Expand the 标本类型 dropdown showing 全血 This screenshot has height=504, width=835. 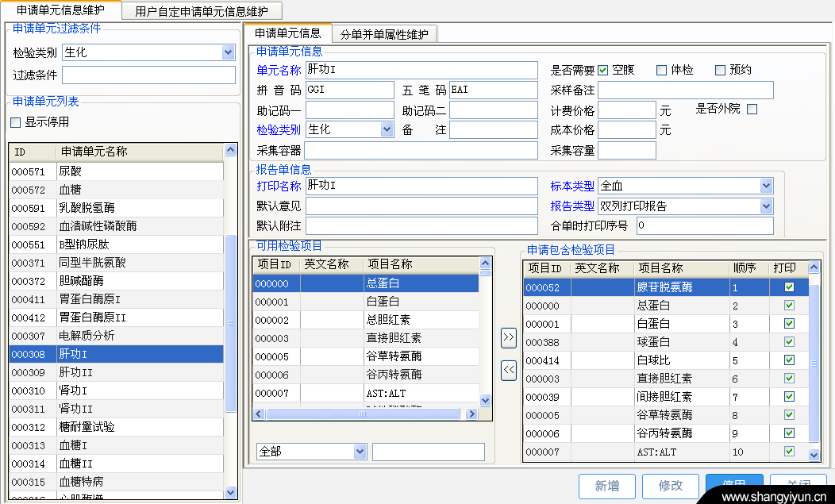coord(766,186)
